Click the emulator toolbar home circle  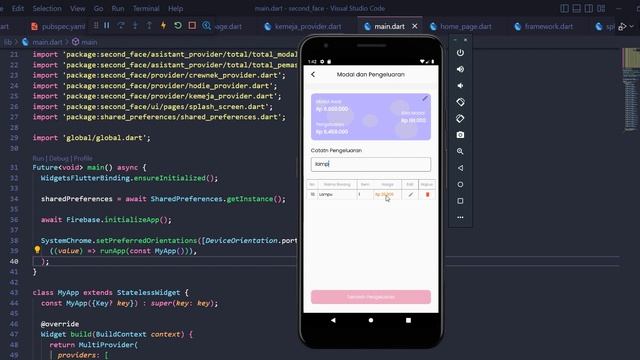point(460,184)
